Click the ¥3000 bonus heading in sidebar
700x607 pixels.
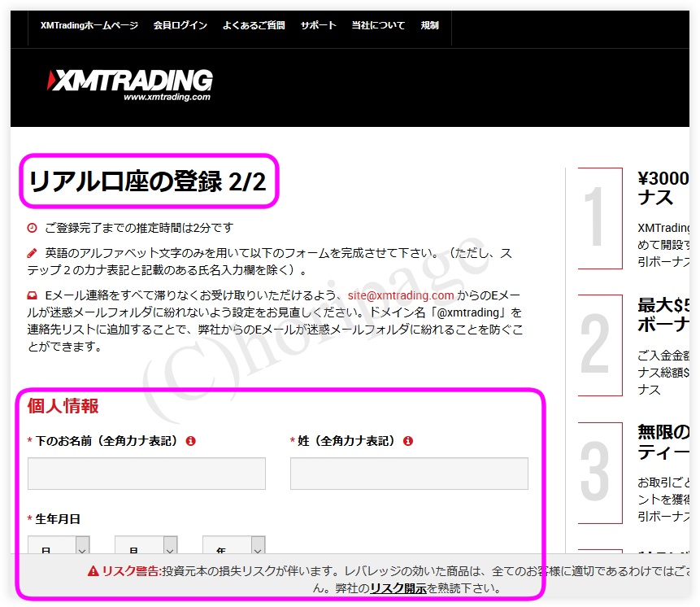[663, 188]
